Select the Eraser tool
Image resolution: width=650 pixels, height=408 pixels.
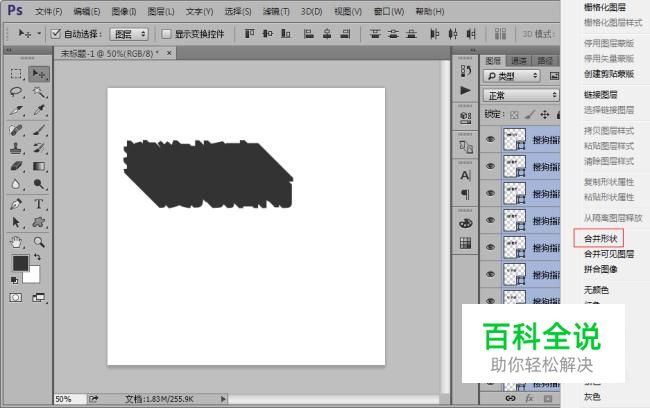pos(16,166)
